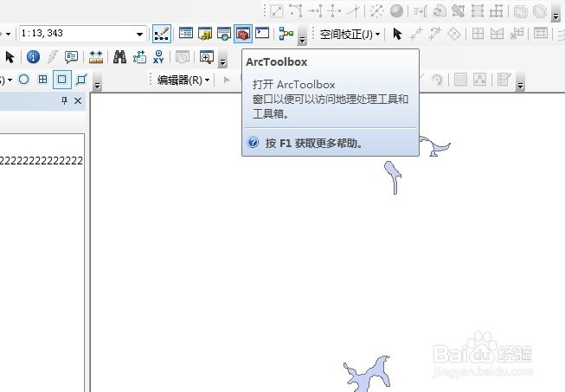This screenshot has height=392, width=565.
Task: Select the Line Intersection tool
Action: point(353,11)
